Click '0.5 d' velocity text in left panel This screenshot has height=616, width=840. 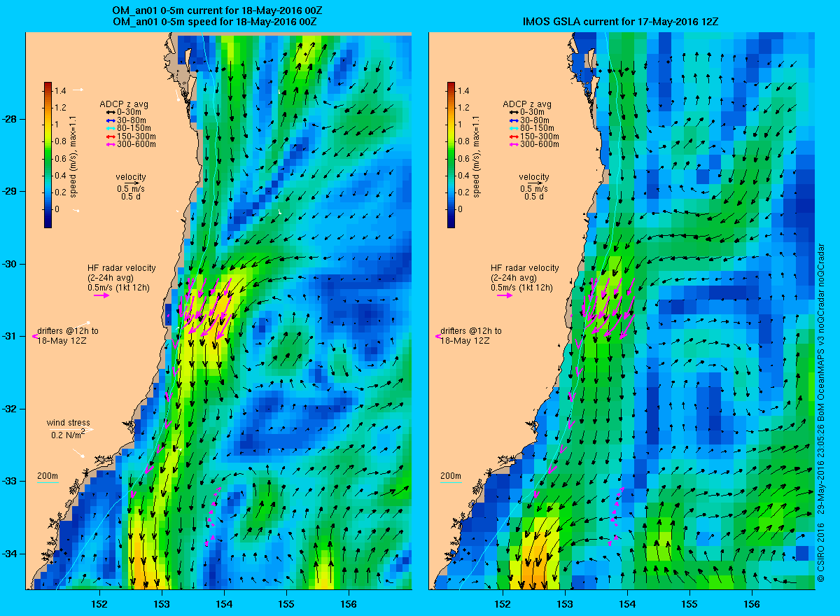(x=131, y=197)
